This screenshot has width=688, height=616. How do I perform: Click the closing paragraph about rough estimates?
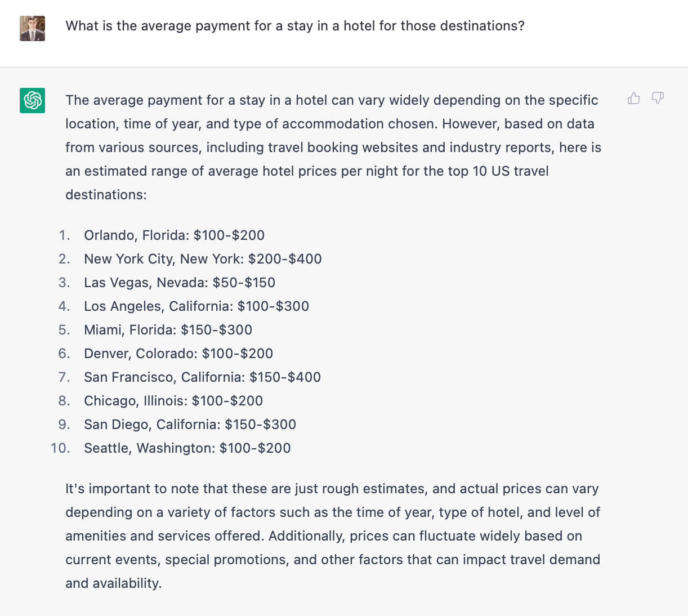click(x=332, y=536)
